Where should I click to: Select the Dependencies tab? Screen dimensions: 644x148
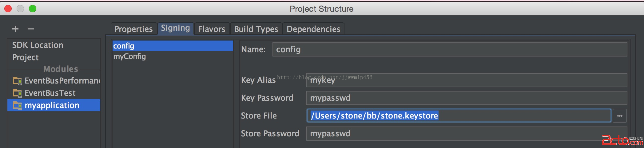pos(313,29)
